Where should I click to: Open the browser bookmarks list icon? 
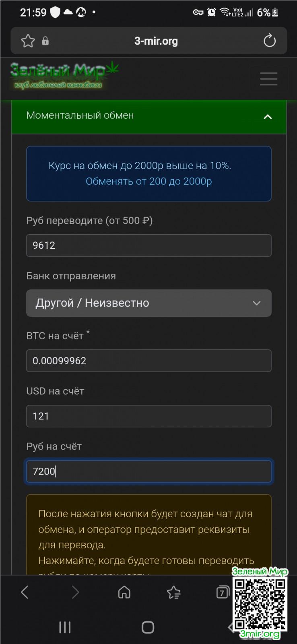click(173, 592)
